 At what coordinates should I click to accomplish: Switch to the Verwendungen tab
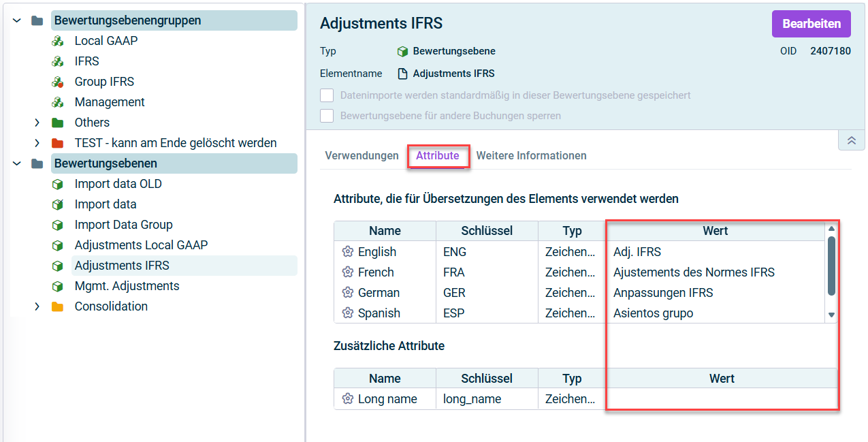pos(361,155)
